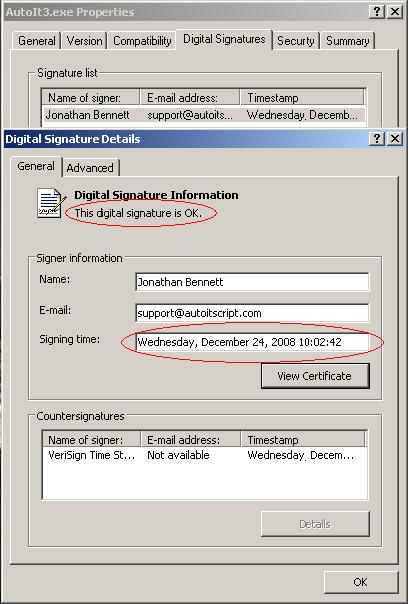Click the signer Name field
Image resolution: width=408 pixels, height=604 pixels.
pos(252,282)
